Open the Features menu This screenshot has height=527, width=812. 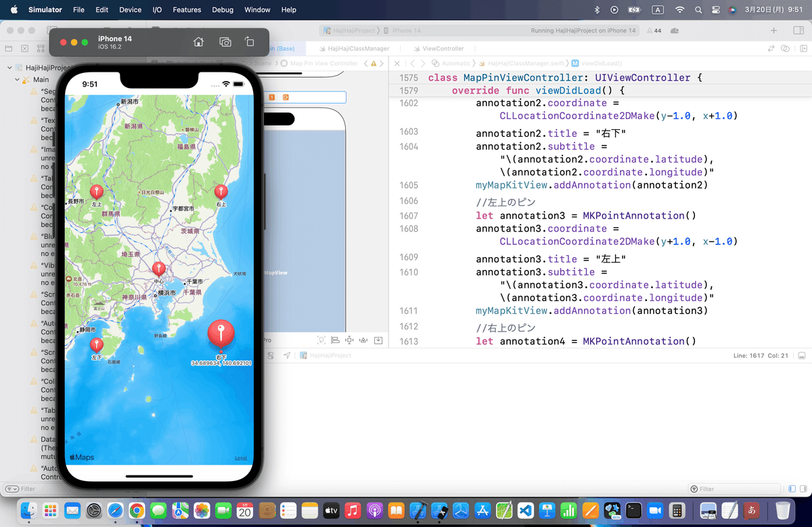187,9
